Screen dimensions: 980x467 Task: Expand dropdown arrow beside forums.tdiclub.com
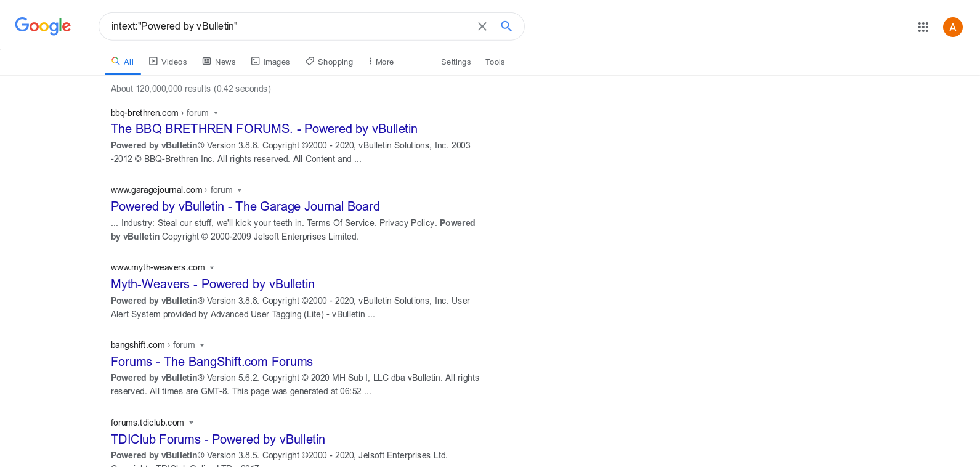191,423
